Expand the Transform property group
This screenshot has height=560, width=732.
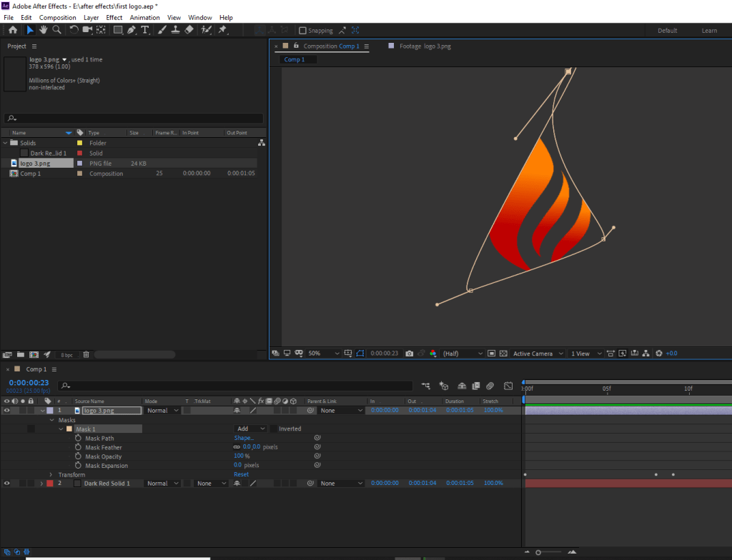click(51, 475)
